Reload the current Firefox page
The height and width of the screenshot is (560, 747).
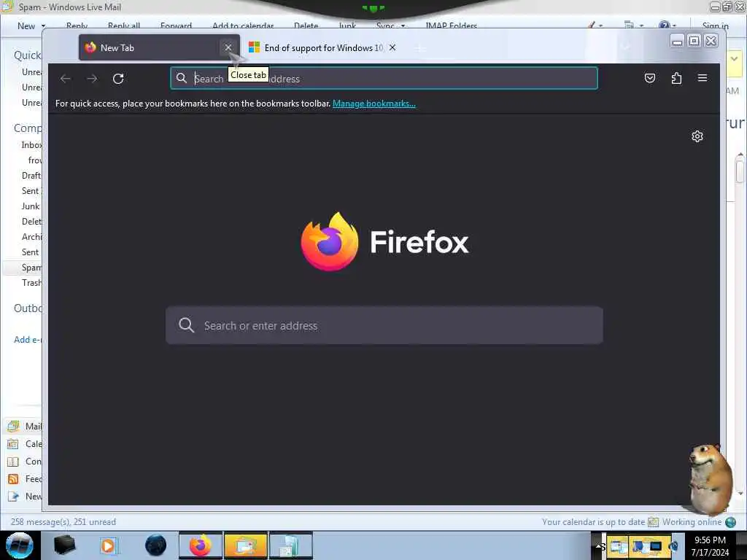(118, 79)
